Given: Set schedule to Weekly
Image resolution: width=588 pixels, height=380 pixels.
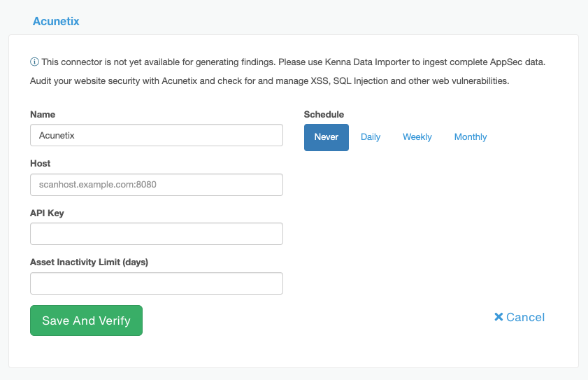Looking at the screenshot, I should (x=417, y=137).
